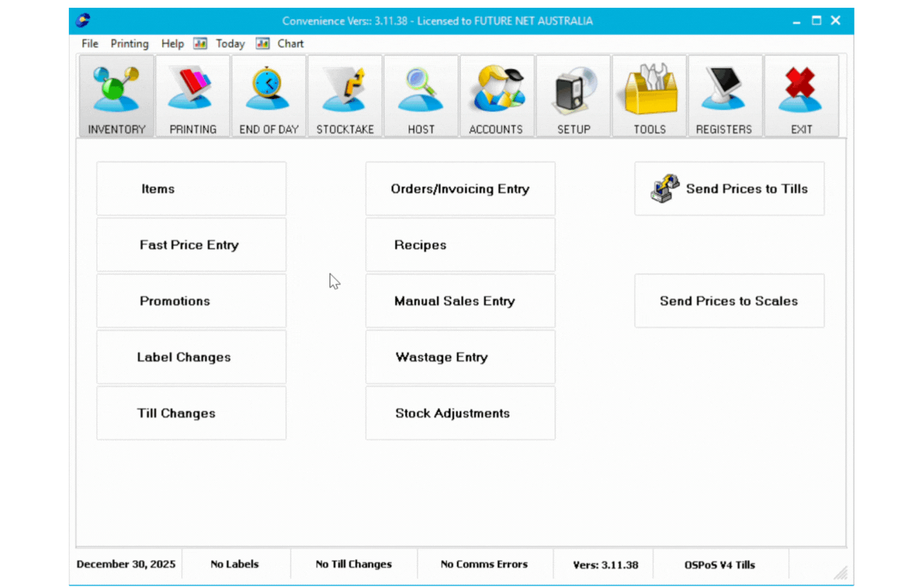Exit the program via the red X icon
The image size is (915, 588).
tap(801, 96)
